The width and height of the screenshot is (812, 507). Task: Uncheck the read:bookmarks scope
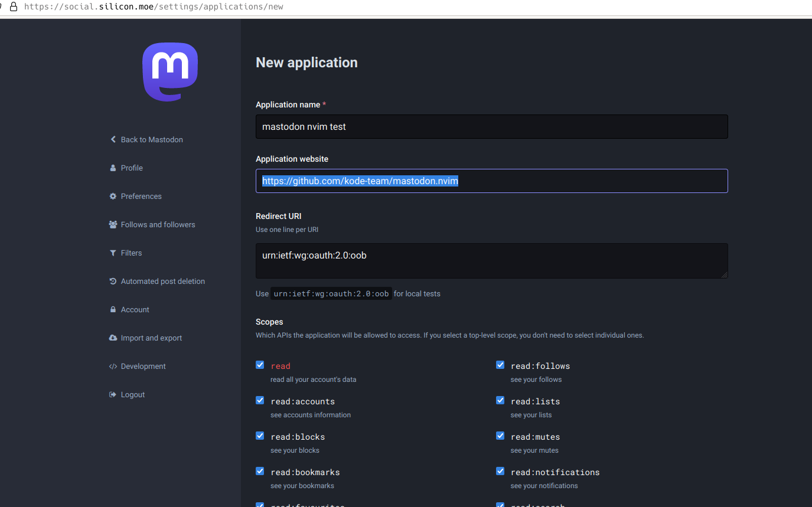[260, 471]
